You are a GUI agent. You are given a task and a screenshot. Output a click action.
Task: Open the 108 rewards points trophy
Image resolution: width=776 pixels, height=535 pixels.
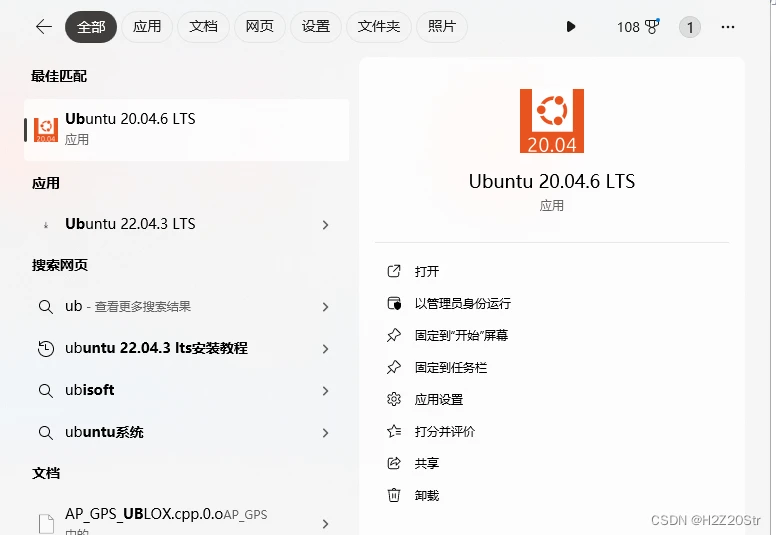click(x=638, y=27)
